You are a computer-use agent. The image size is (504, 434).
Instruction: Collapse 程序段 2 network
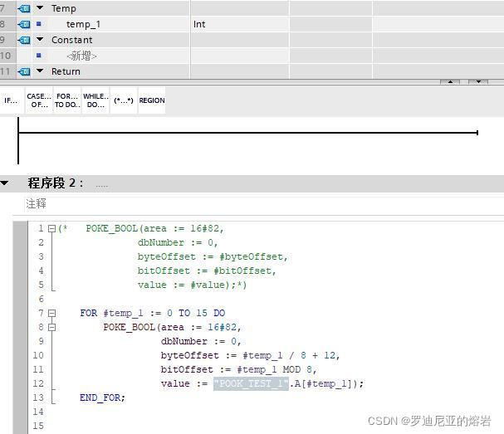(4, 183)
